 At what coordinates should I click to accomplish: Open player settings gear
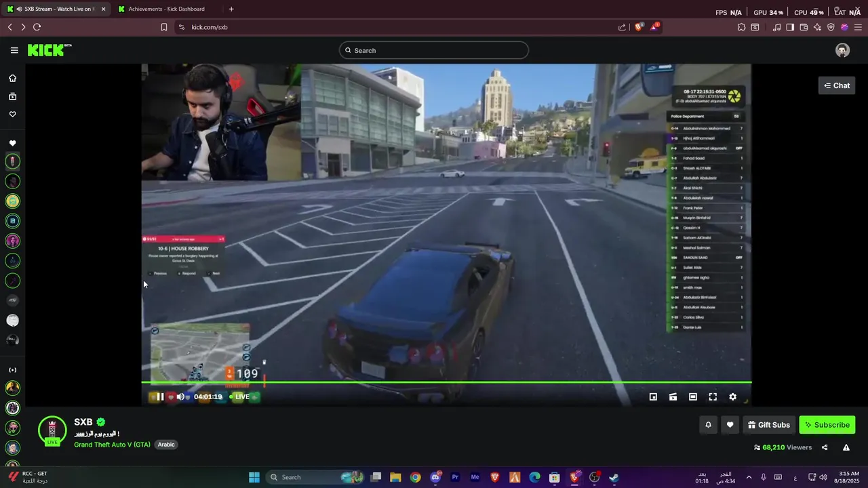732,396
